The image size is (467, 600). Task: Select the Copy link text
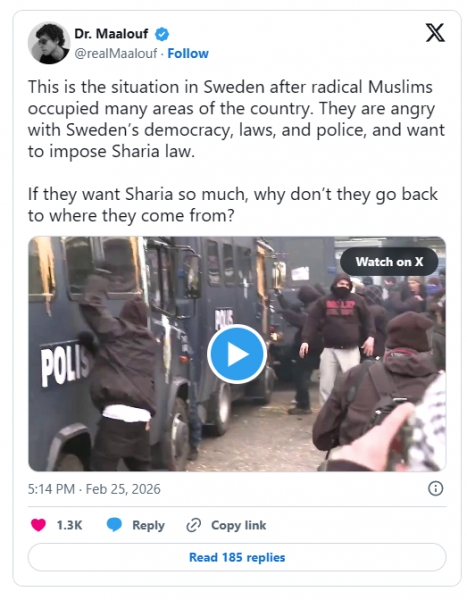238,525
